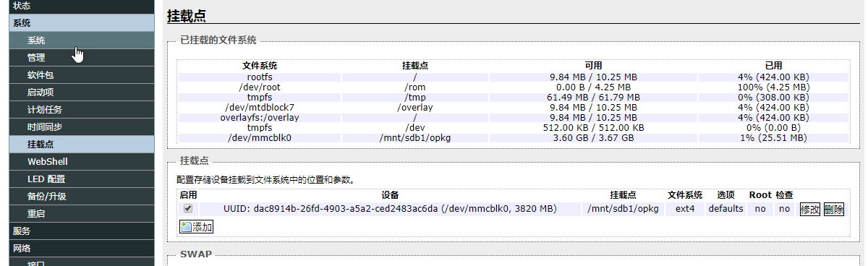Viewport: 868px width, 266px height.
Task: Click /overlay mount point cell
Action: point(415,107)
